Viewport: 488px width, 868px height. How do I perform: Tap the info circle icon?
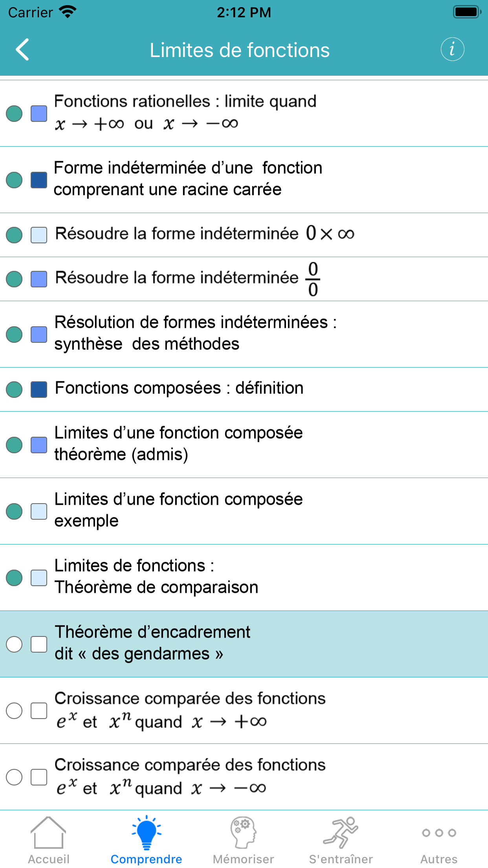453,50
